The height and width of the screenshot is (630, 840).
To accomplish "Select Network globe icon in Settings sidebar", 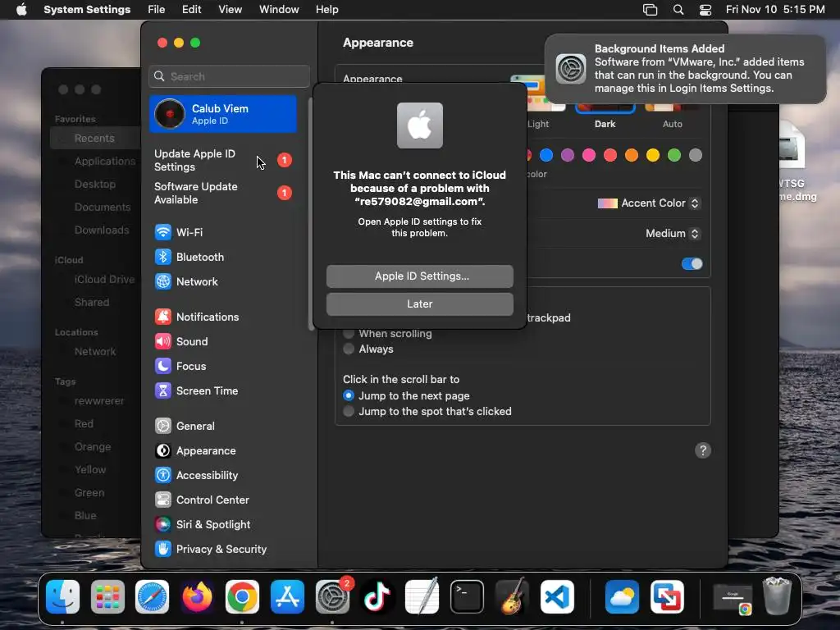I will [163, 282].
